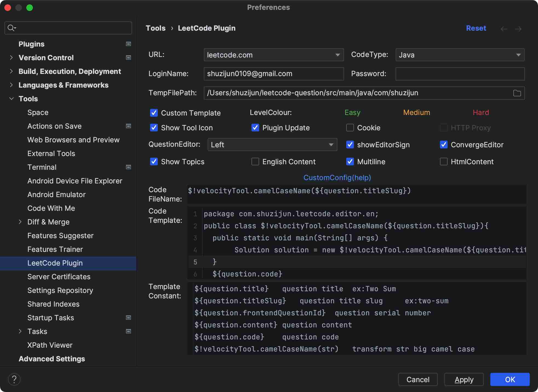Toggle the English Content checkbox

coord(255,162)
